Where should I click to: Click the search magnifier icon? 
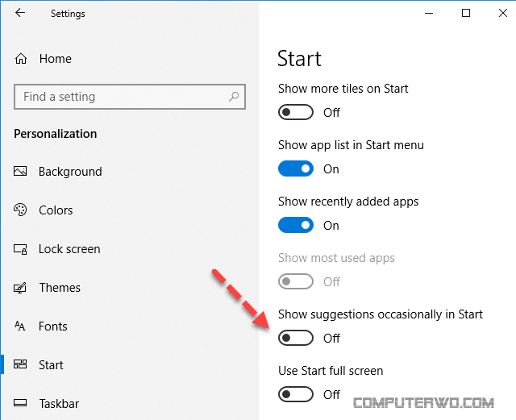pyautogui.click(x=234, y=97)
